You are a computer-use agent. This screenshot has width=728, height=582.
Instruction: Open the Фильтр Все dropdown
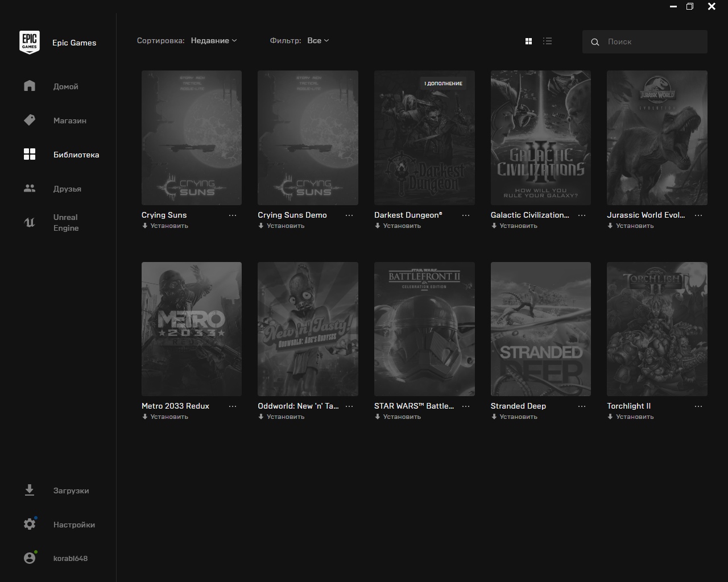click(x=318, y=40)
